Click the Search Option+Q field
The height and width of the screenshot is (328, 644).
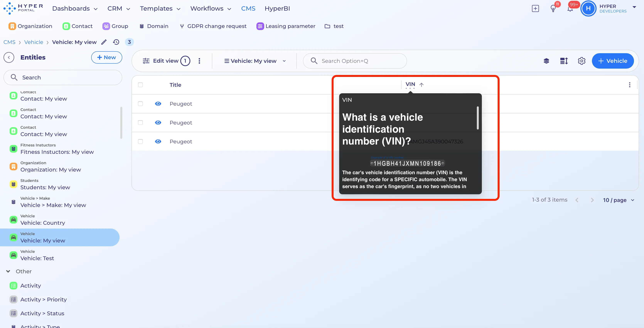(355, 61)
